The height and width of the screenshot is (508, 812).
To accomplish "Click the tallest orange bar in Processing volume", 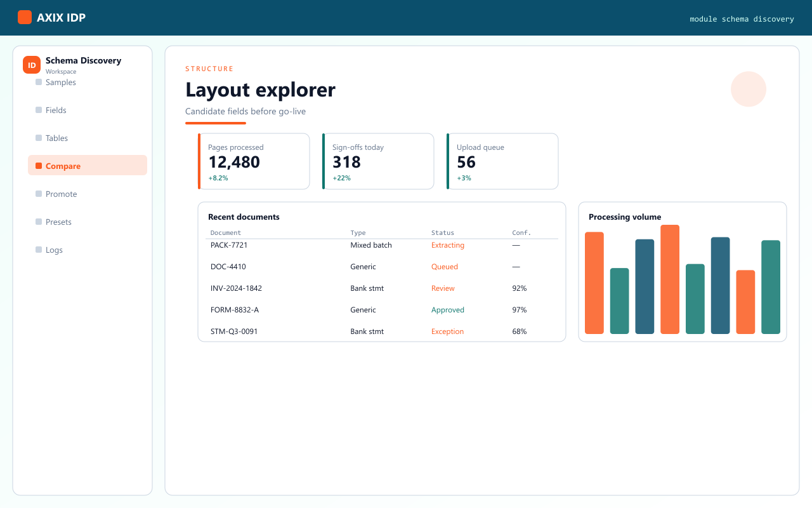I will 670,279.
